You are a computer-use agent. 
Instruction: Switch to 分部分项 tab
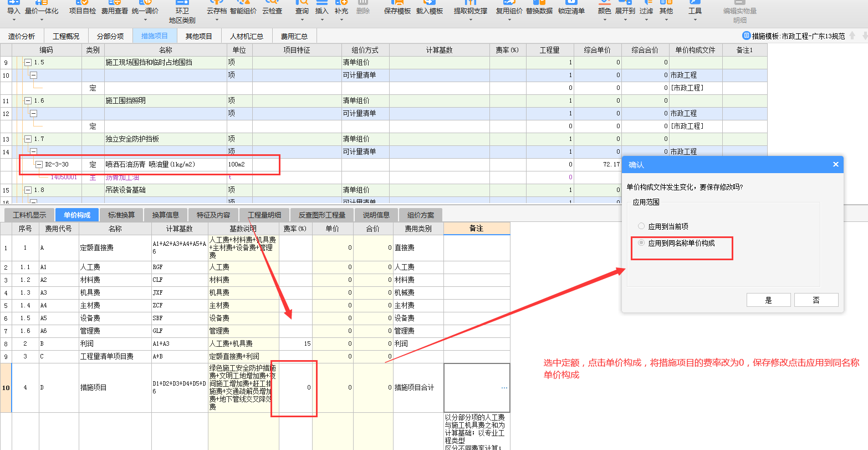(110, 37)
